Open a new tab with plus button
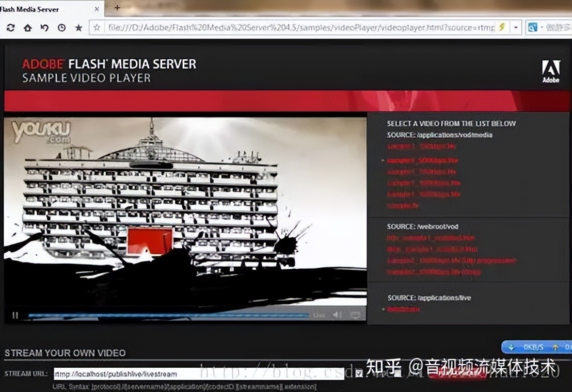572x392 pixels. pos(117,8)
